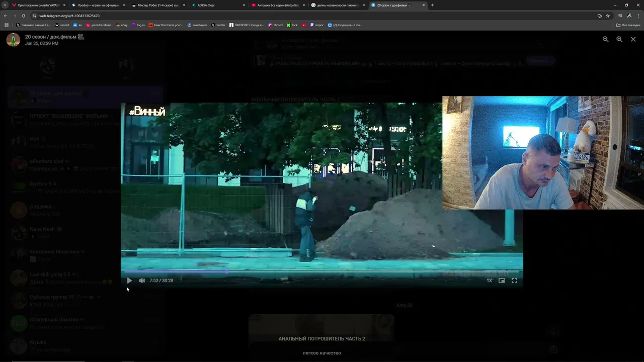The width and height of the screenshot is (644, 362).
Task: Open the ebay bookmark
Action: pos(121,25)
